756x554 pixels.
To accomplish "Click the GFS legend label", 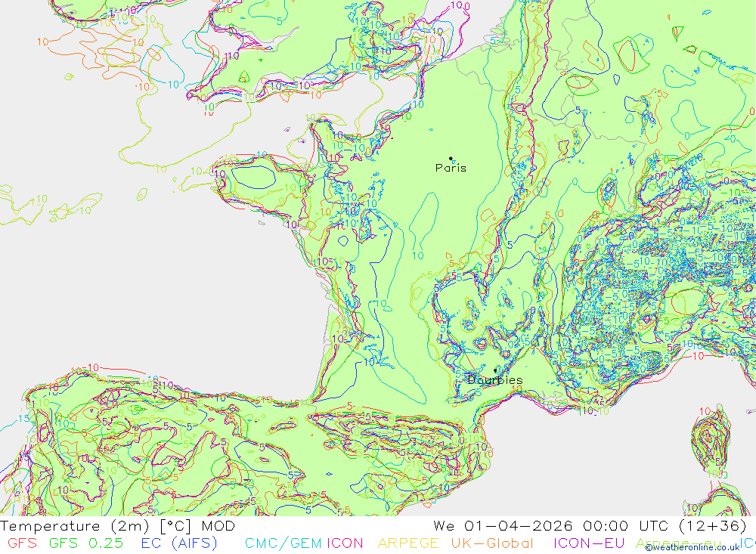I will coord(22,543).
